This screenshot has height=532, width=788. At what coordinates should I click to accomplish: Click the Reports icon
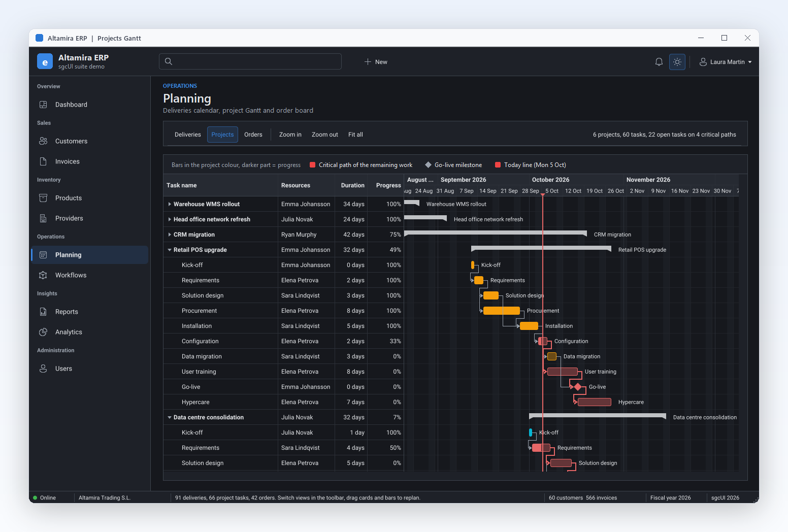point(43,312)
